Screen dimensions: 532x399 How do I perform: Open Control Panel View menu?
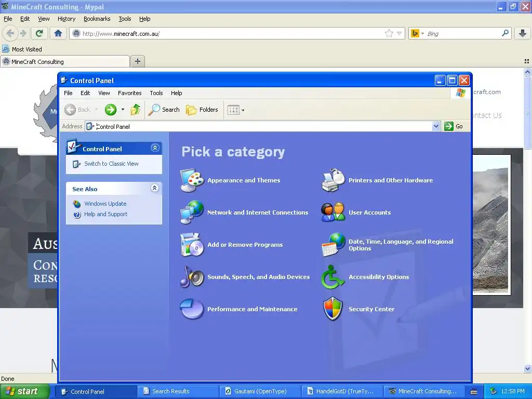[x=104, y=93]
